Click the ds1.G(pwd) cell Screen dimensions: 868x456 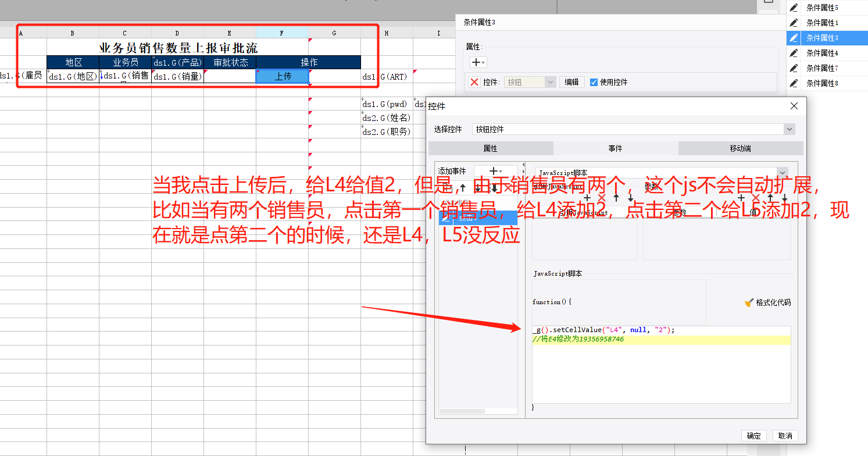[x=387, y=104]
